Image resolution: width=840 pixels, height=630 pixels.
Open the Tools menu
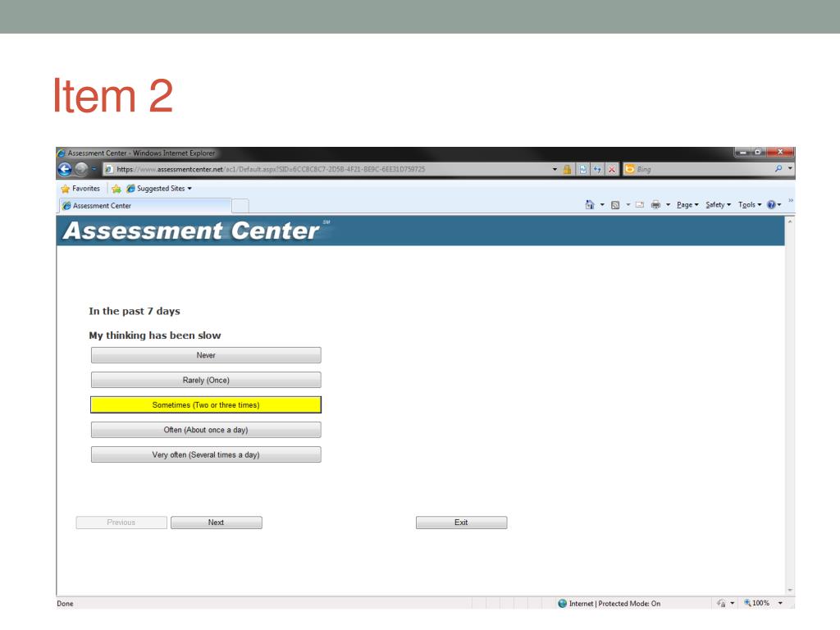click(x=750, y=204)
